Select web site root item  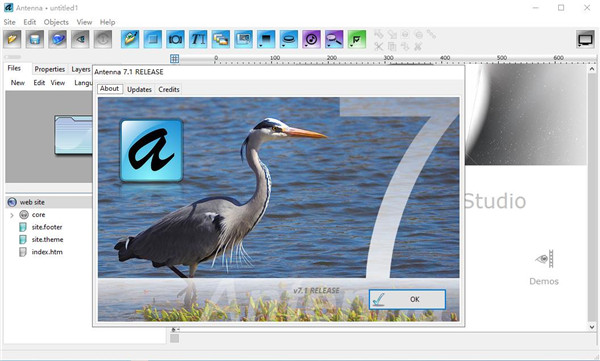32,202
